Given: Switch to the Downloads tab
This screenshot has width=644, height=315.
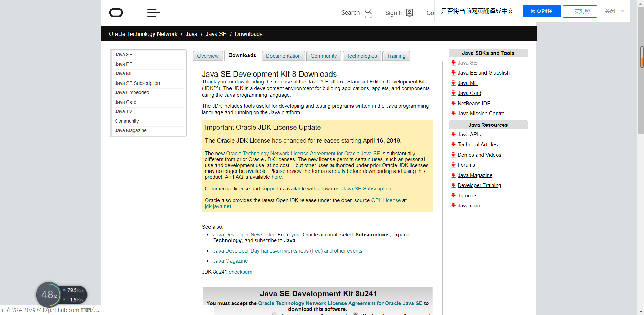Looking at the screenshot, I should [x=242, y=55].
